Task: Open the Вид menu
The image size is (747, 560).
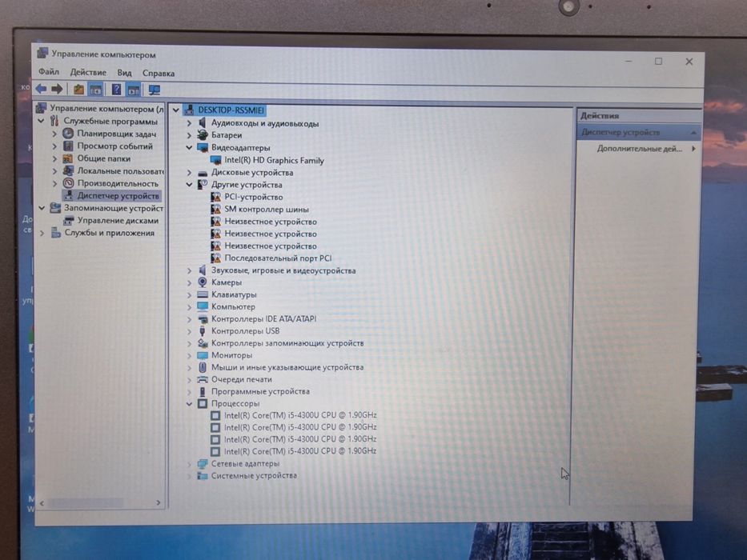Action: (x=124, y=73)
